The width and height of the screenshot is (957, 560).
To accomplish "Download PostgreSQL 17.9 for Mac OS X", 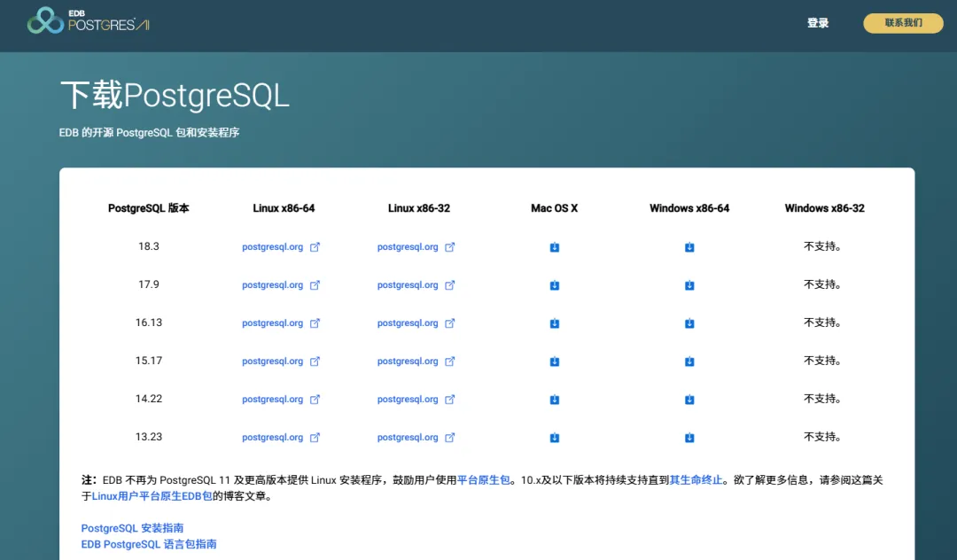I will (x=554, y=285).
